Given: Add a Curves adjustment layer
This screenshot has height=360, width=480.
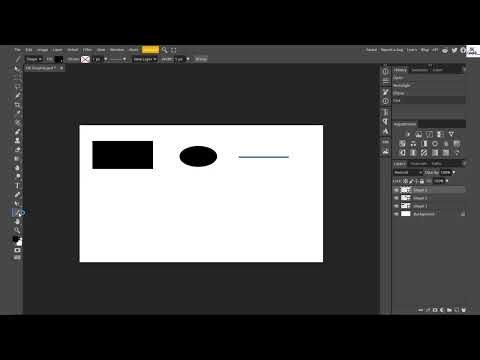Looking at the screenshot, I should 429,134.
